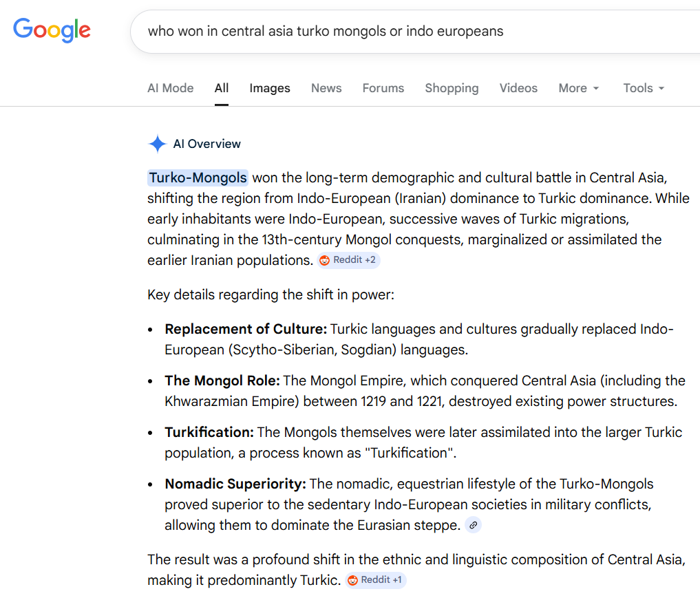Go to the News tab
Screen dimensions: 700x609
point(326,88)
